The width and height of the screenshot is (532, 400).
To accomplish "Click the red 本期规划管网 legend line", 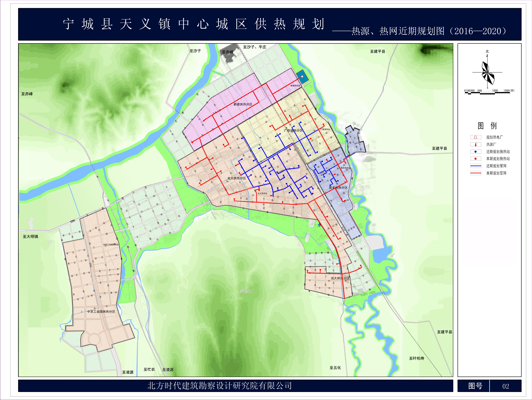I will tap(476, 173).
